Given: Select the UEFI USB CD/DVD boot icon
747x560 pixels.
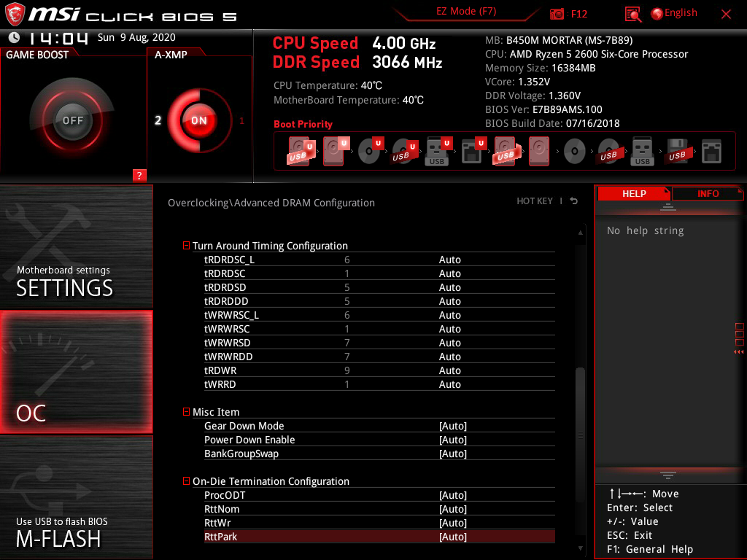Looking at the screenshot, I should [404, 152].
